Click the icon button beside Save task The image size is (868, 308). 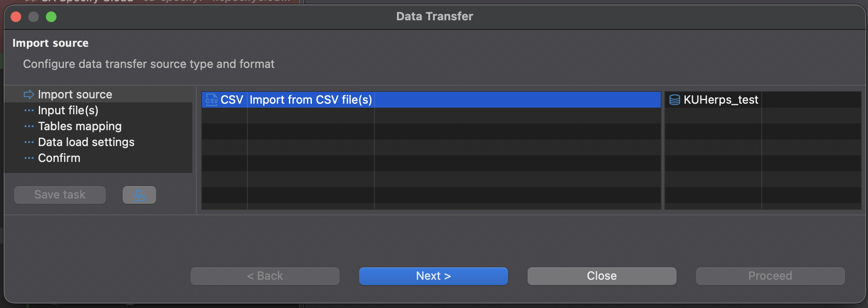click(139, 195)
